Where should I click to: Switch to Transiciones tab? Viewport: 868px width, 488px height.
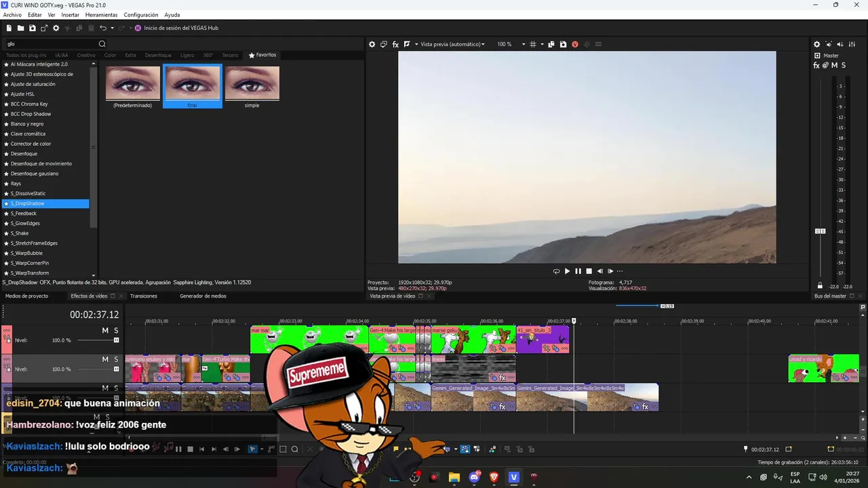pos(144,296)
